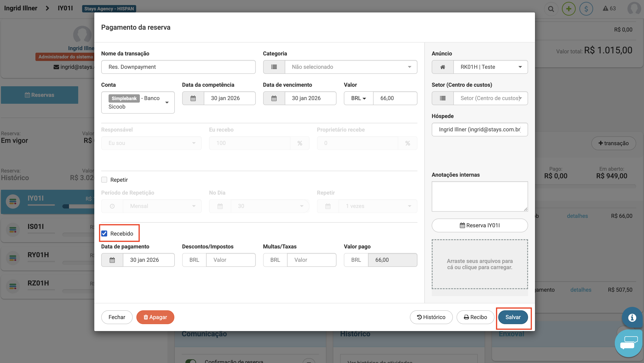Click the dollar sign finance icon
Viewport: 644px width, 363px height.
click(586, 9)
